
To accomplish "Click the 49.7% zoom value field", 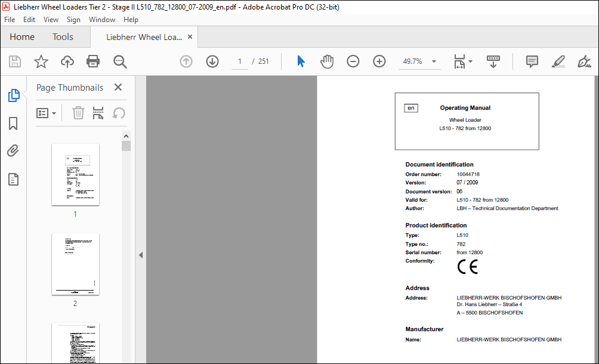I will pyautogui.click(x=413, y=61).
